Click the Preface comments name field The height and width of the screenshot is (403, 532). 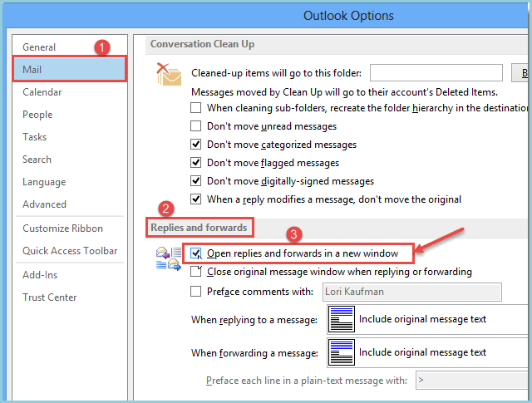pyautogui.click(x=412, y=292)
